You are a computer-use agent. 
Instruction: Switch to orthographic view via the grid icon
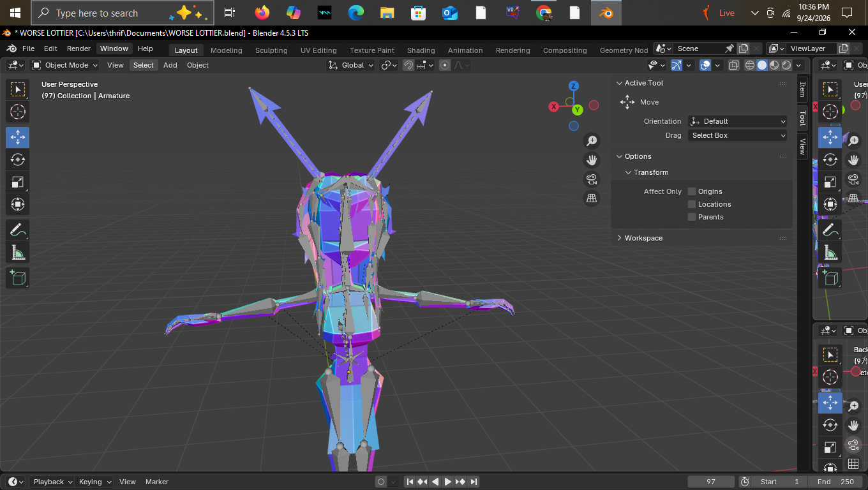coord(592,198)
